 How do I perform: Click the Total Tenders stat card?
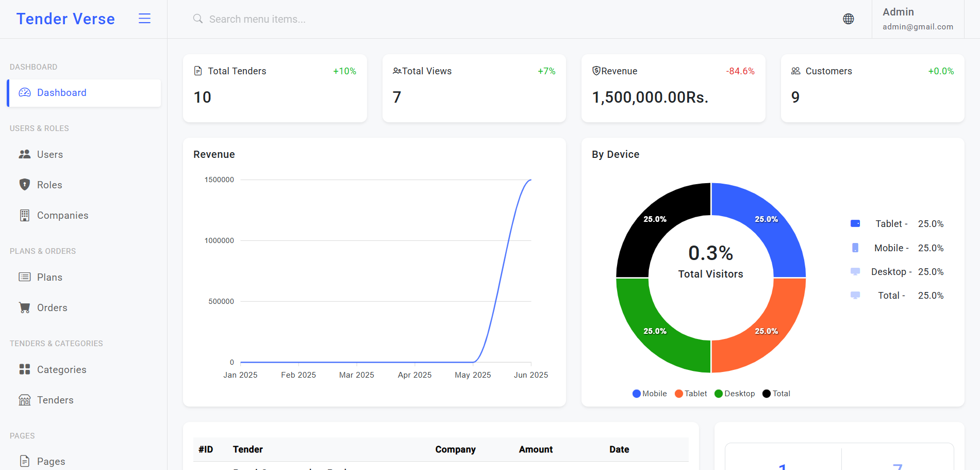point(275,88)
